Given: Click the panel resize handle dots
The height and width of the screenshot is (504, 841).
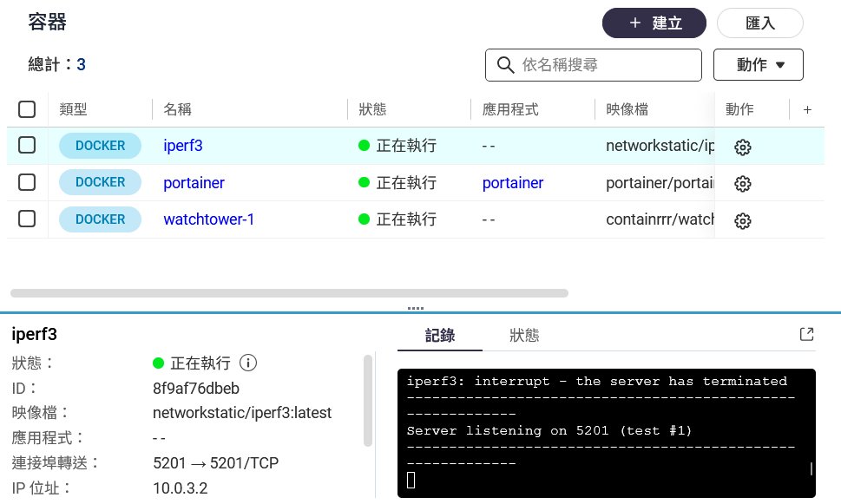Looking at the screenshot, I should point(415,308).
